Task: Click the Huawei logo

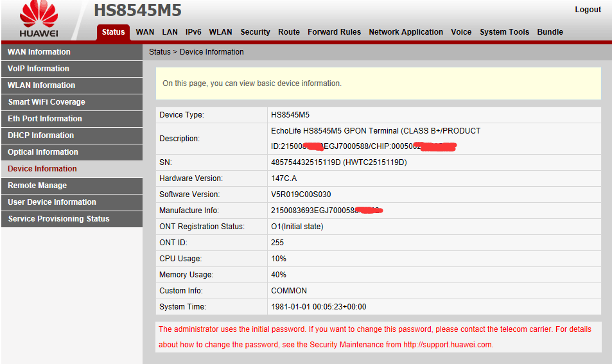Action: tap(39, 19)
